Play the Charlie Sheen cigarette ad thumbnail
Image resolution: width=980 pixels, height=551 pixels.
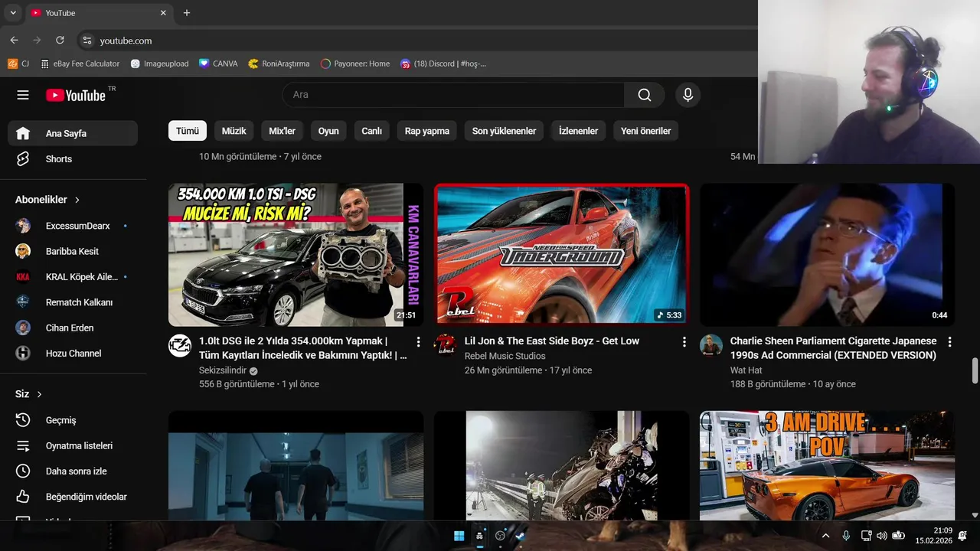pyautogui.click(x=827, y=255)
